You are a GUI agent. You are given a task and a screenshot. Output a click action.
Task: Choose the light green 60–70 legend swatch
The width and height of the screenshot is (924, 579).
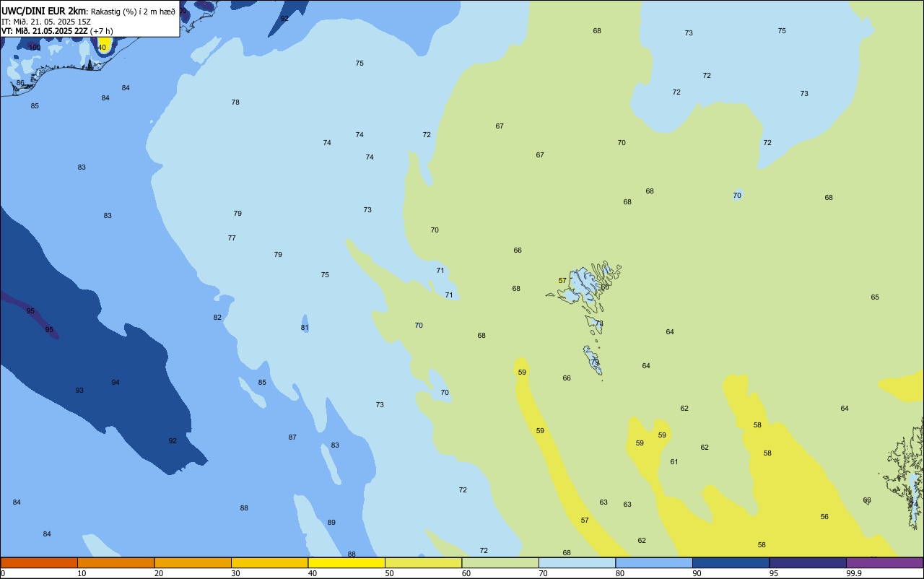coord(500,562)
